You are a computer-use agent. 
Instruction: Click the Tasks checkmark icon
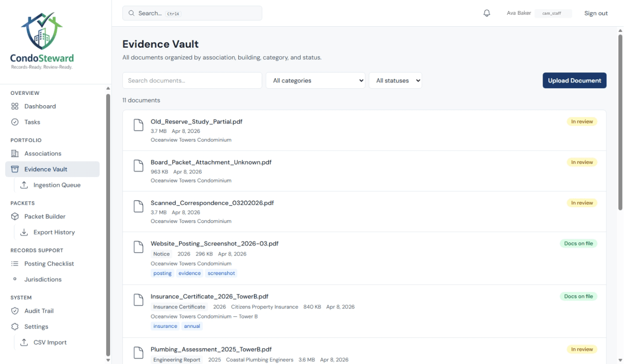pos(15,122)
